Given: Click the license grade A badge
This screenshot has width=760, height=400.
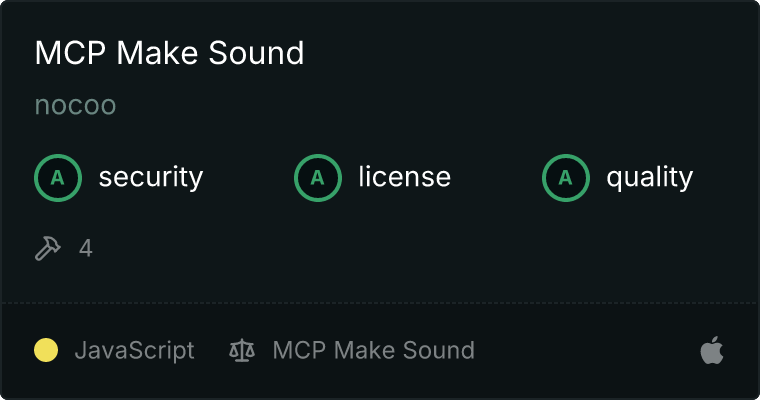Looking at the screenshot, I should (318, 178).
